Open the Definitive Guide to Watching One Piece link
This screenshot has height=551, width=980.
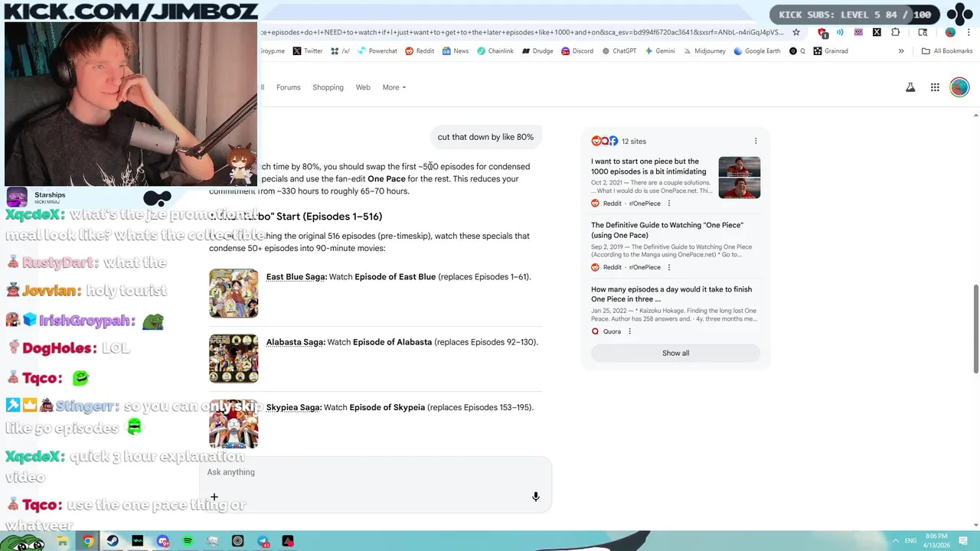pos(667,230)
